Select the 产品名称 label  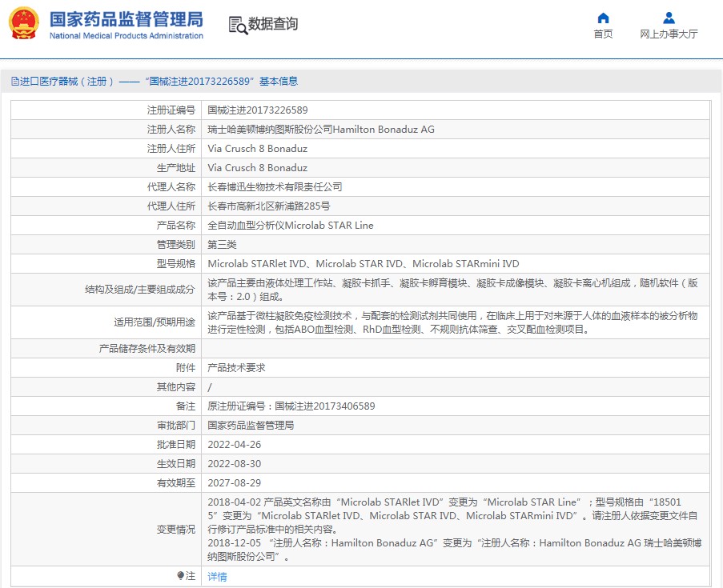pos(176,226)
